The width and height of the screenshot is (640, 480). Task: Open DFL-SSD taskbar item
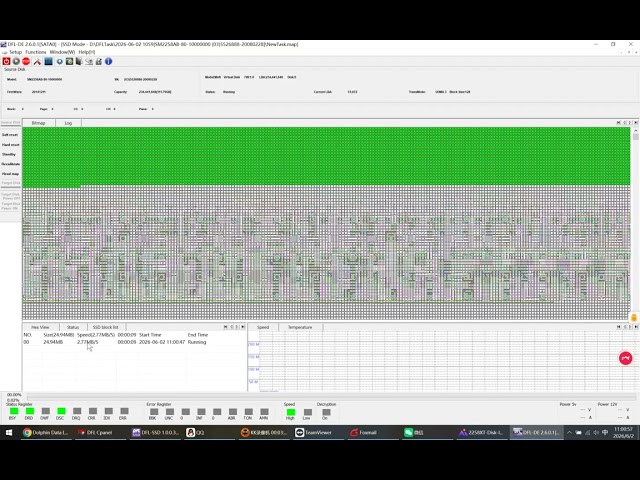(156, 433)
